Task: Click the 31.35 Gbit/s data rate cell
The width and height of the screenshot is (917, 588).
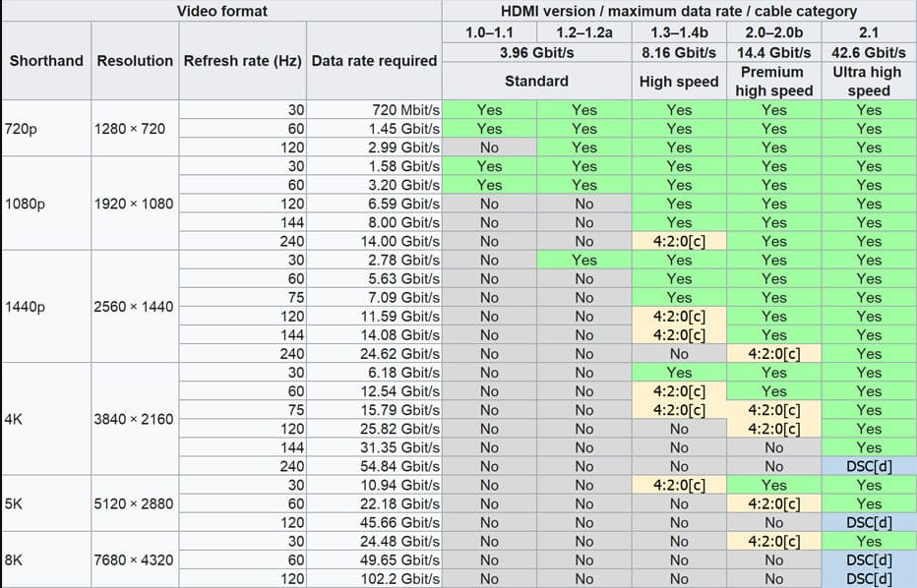Action: click(x=374, y=447)
